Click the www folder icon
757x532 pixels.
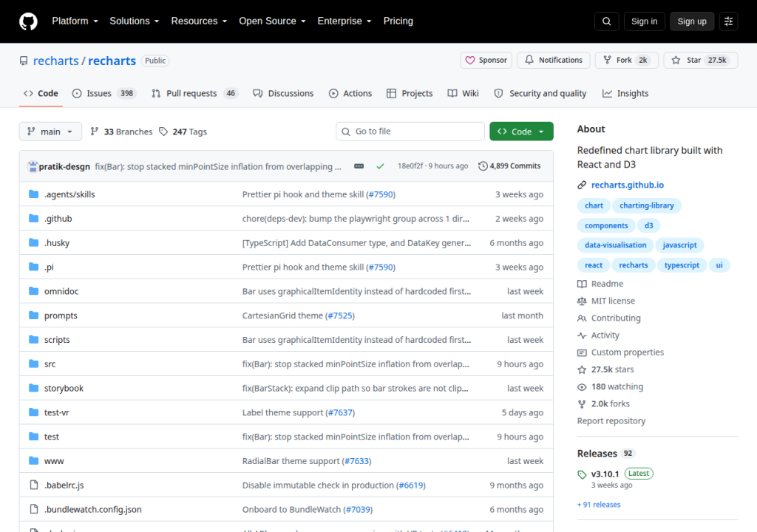point(33,460)
